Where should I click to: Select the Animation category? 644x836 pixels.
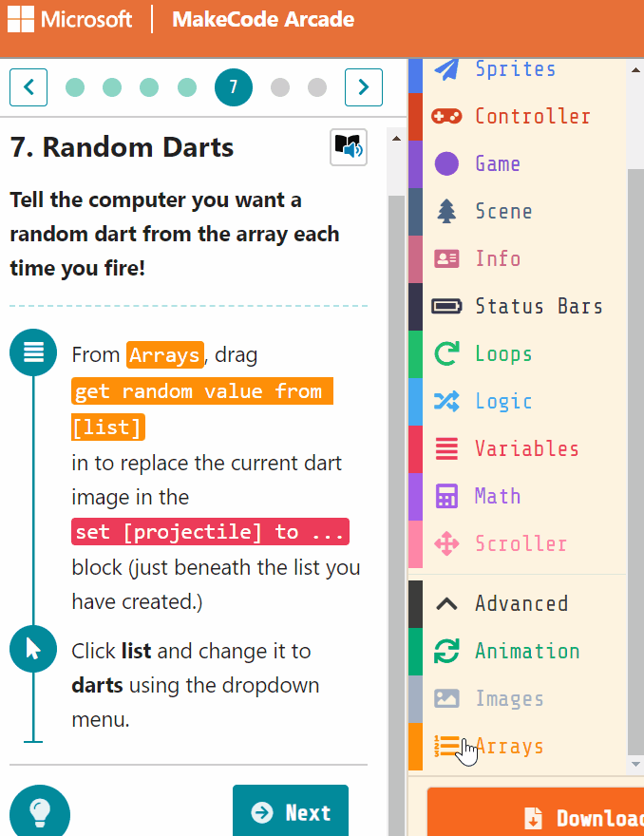[x=526, y=652]
